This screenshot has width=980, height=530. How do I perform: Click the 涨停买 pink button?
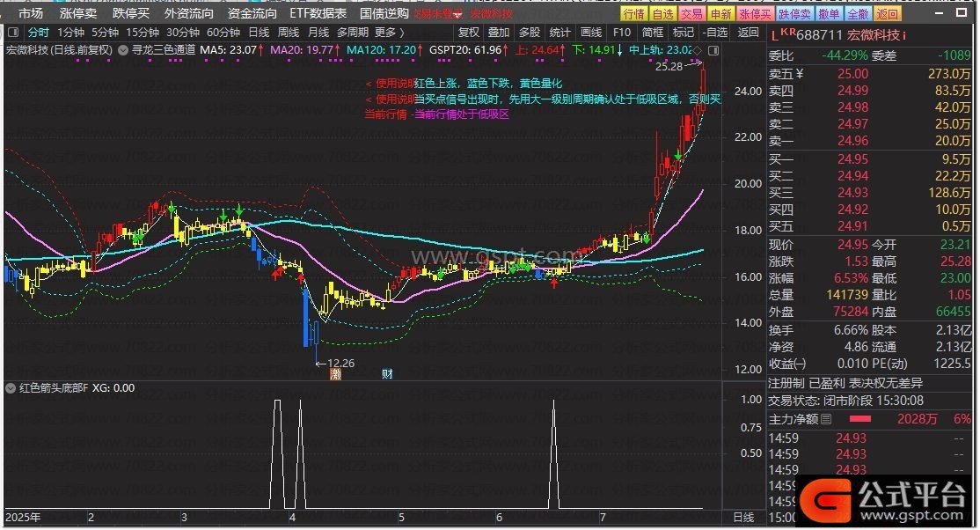(x=754, y=14)
